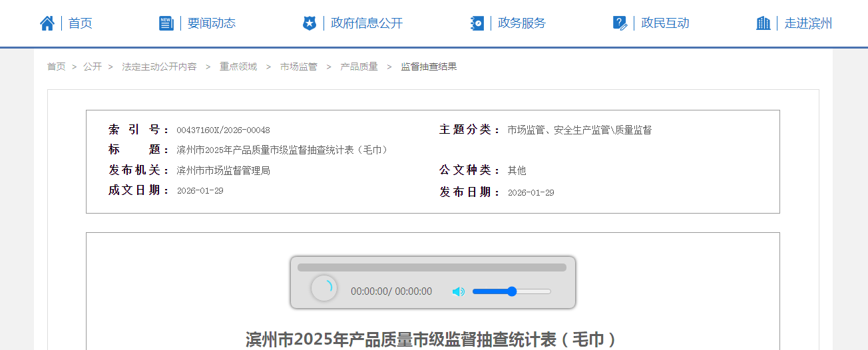Screen dimensions: 868x350
Task: Click the audio progress bar
Action: (x=431, y=267)
